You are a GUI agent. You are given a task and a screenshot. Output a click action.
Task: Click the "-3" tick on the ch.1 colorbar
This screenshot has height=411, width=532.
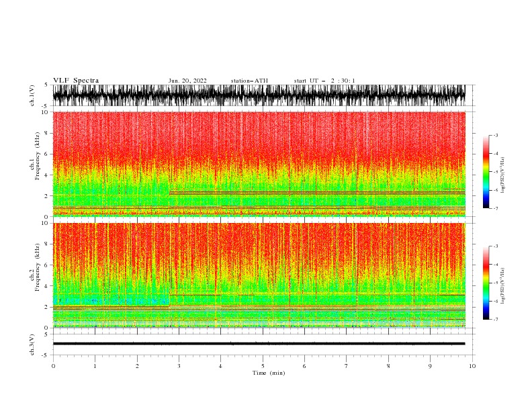(496, 135)
